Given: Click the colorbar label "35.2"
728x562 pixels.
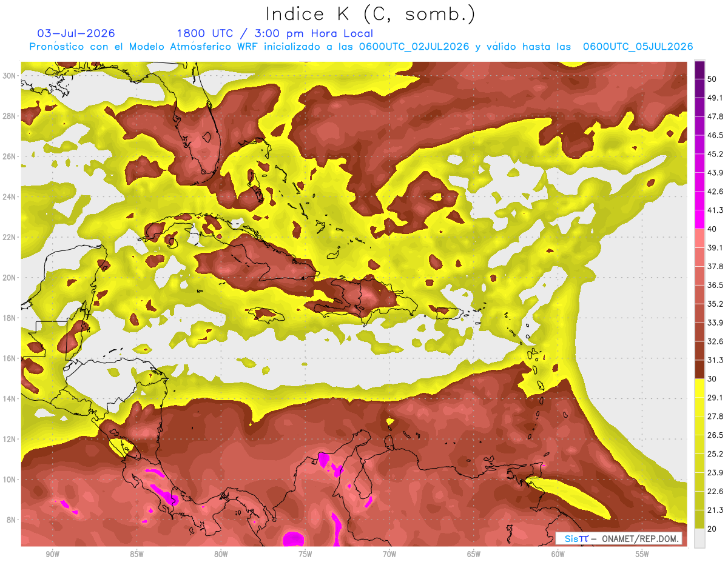Looking at the screenshot, I should point(716,304).
